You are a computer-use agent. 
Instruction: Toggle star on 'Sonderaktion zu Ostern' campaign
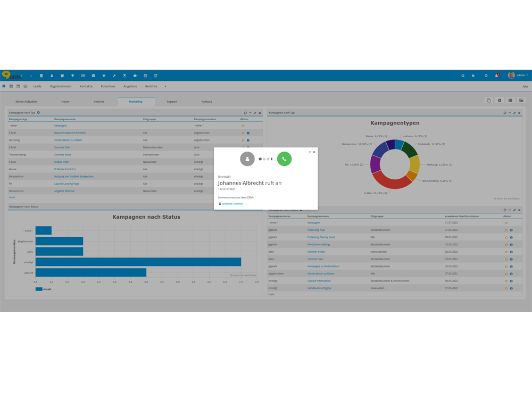tap(243, 140)
